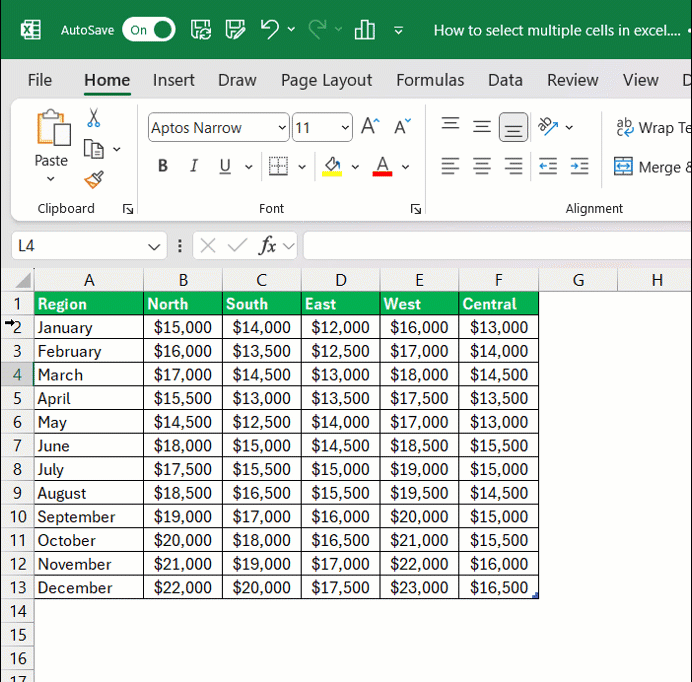Click the Redo arrow icon

coord(317,30)
